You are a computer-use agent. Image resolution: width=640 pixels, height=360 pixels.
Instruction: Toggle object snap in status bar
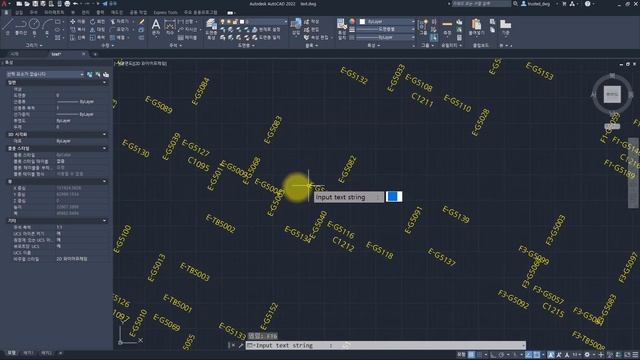pos(537,355)
